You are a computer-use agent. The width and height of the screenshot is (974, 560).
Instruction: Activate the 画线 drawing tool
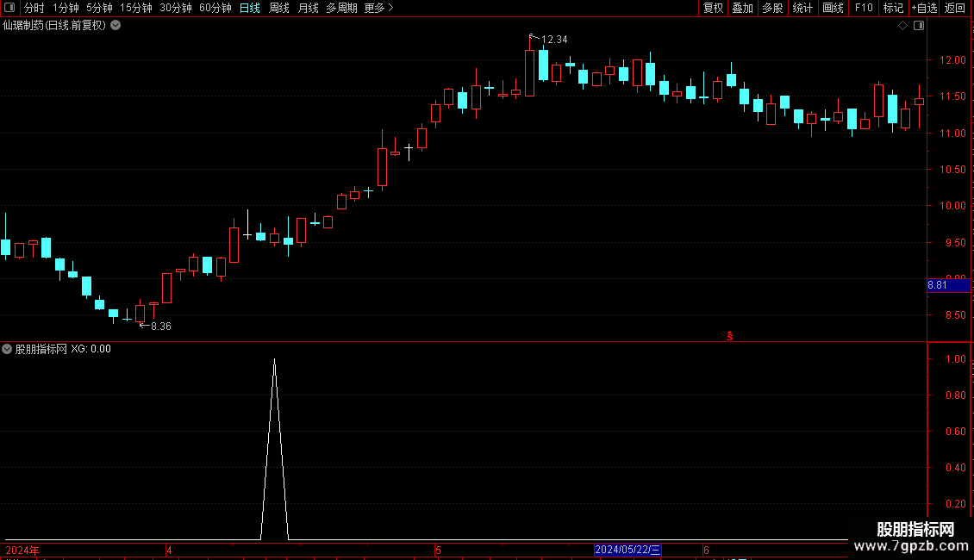point(833,8)
